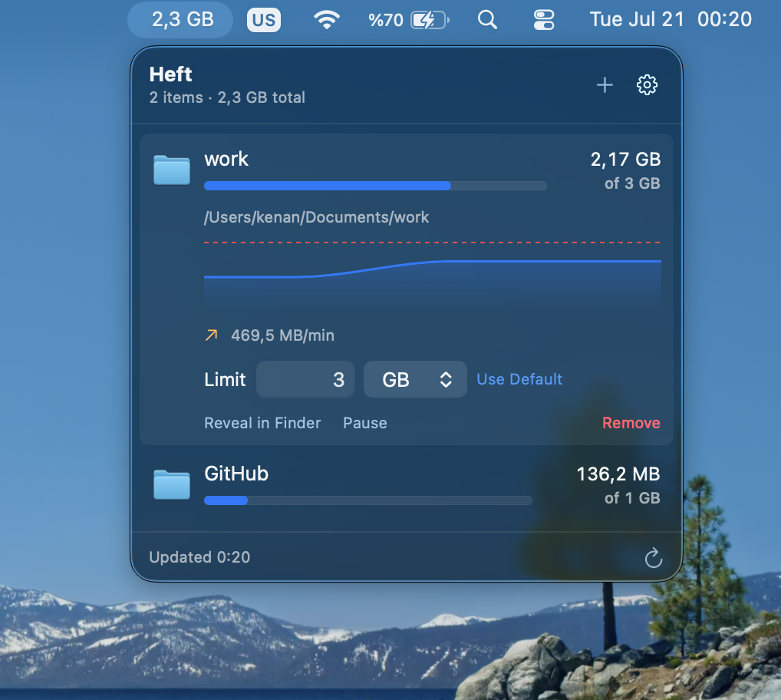Click the orange growth arrow icon
Viewport: 781px width, 700px height.
click(212, 335)
